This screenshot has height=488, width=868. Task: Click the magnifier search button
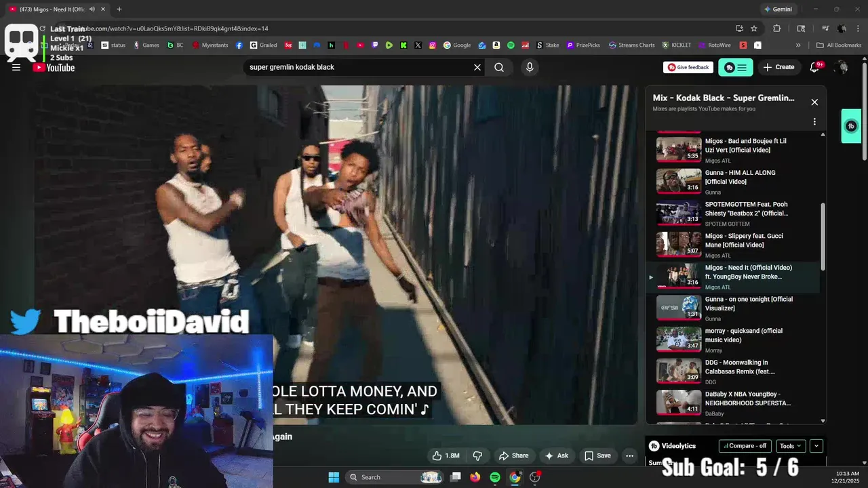tap(499, 67)
